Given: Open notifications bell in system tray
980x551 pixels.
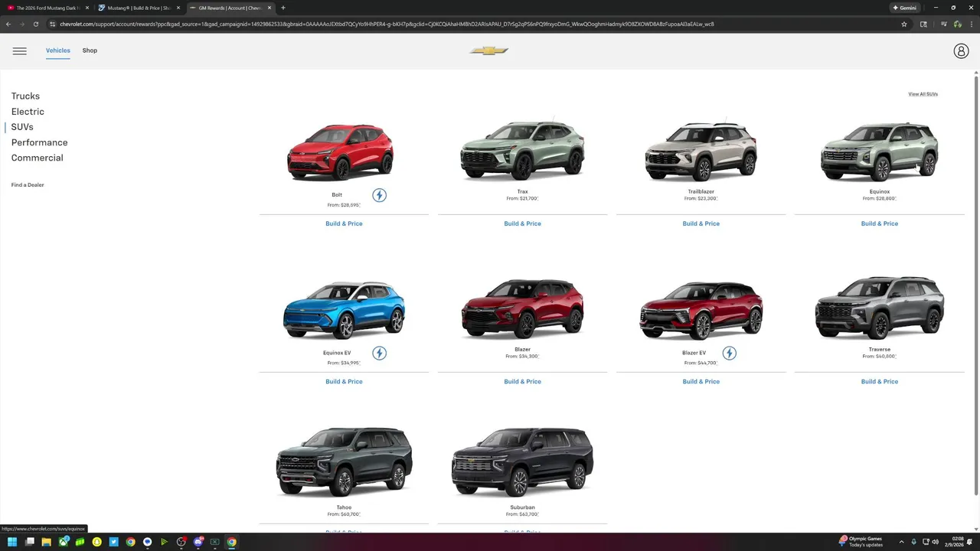Looking at the screenshot, I should 969,542.
